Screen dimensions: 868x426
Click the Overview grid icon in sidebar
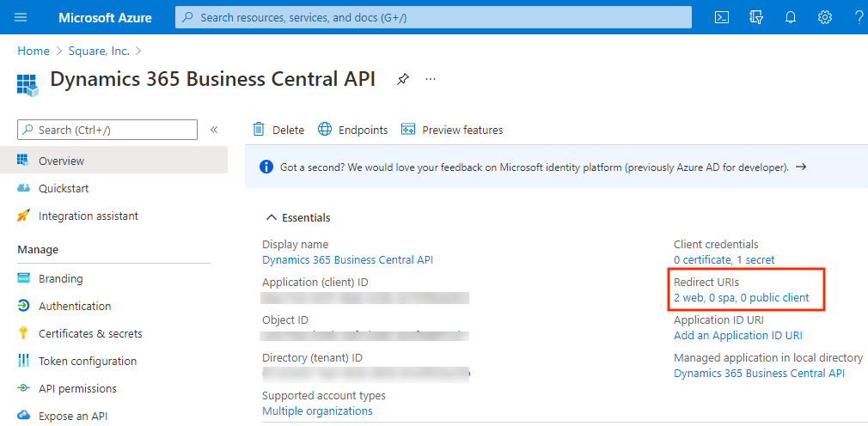[x=23, y=161]
